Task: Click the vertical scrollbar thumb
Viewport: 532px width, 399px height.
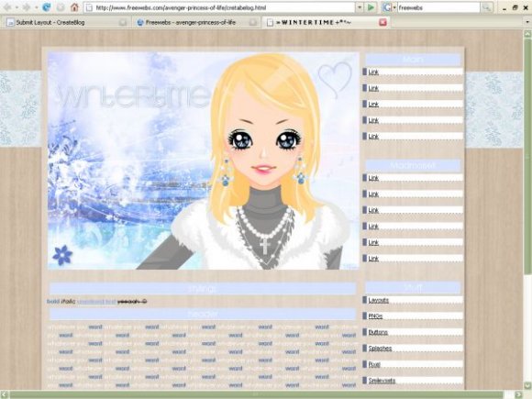Action: [x=527, y=156]
